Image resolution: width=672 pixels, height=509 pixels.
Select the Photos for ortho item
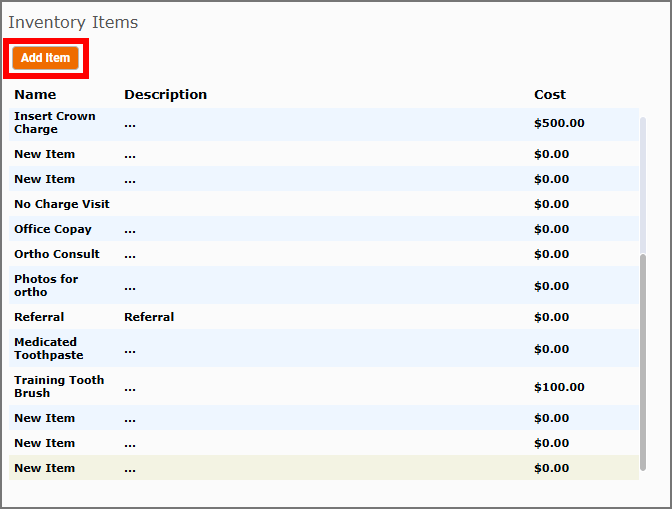[x=324, y=285]
